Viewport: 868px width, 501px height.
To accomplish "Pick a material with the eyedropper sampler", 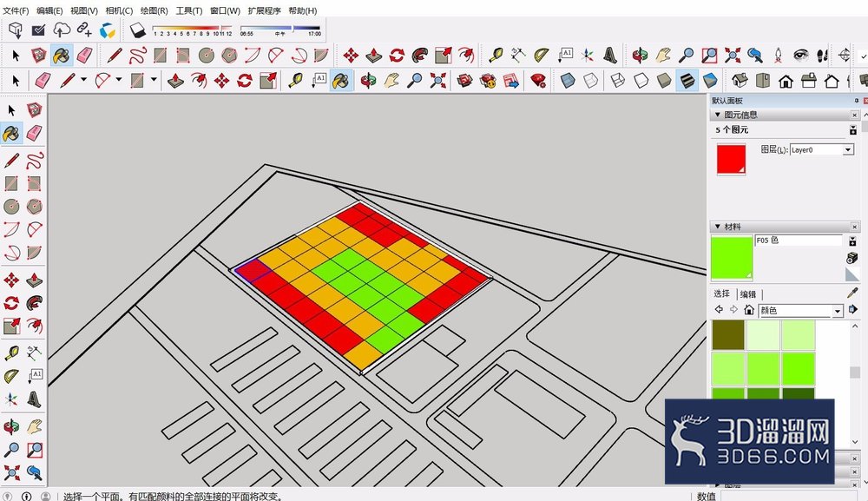I will (x=852, y=293).
